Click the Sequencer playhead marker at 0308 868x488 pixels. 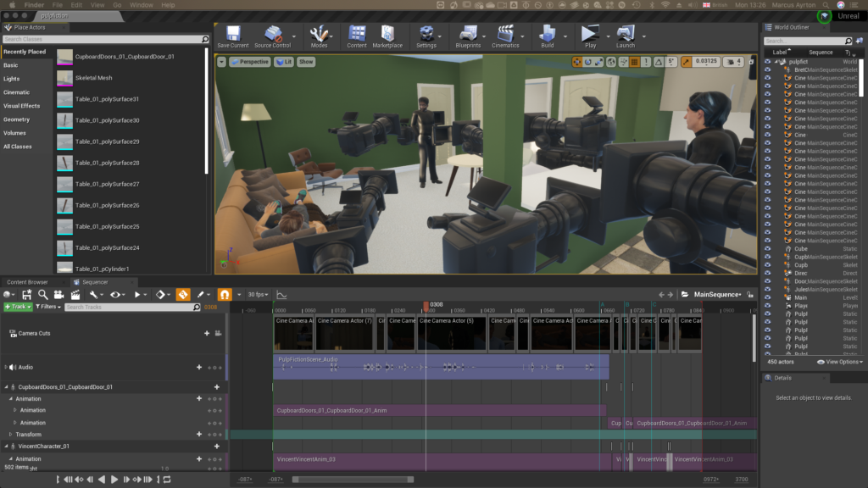(426, 305)
